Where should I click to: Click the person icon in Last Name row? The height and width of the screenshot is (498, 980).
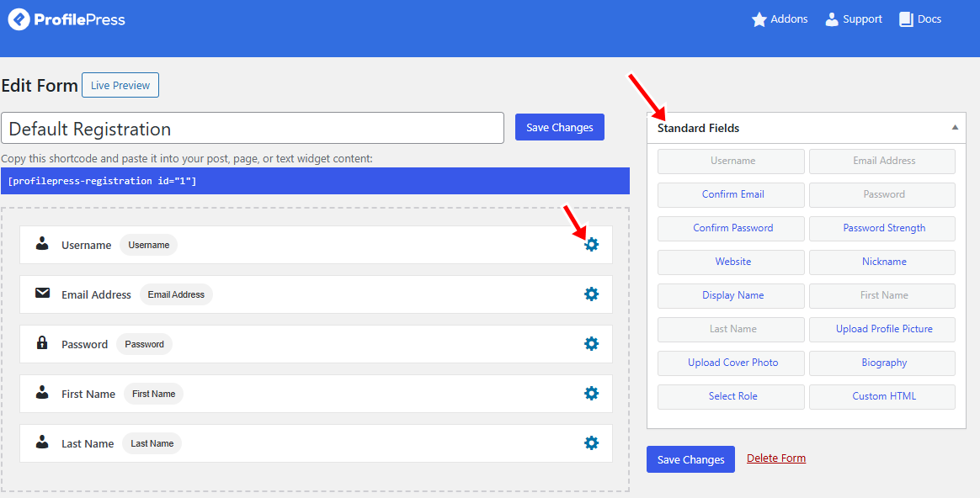(x=42, y=442)
